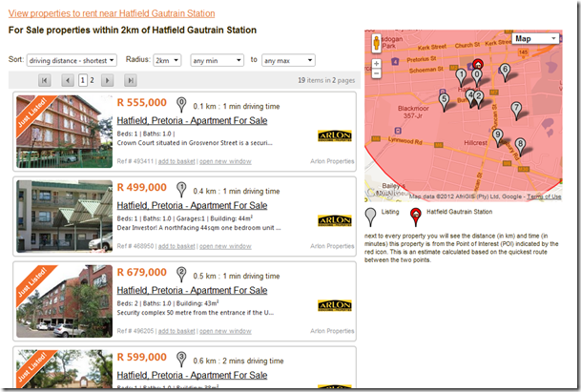Click marker 0 pin beside R 555,000
This screenshot has width=581, height=392.
pos(181,105)
